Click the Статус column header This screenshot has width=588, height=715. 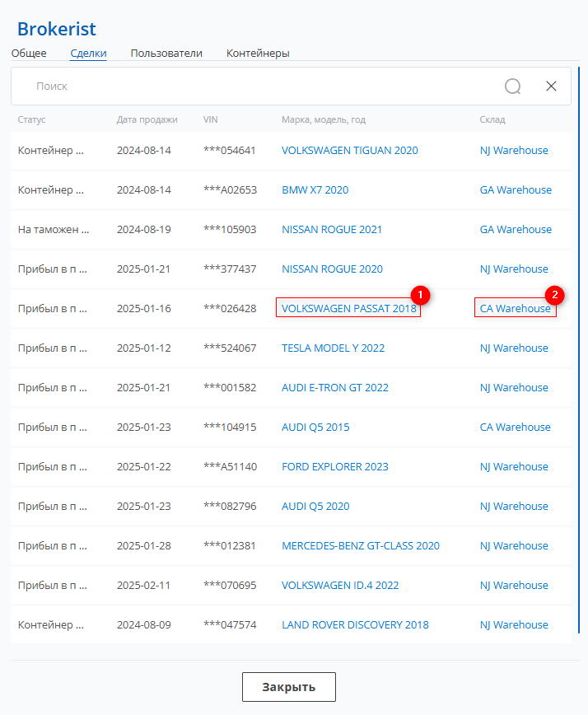click(31, 119)
